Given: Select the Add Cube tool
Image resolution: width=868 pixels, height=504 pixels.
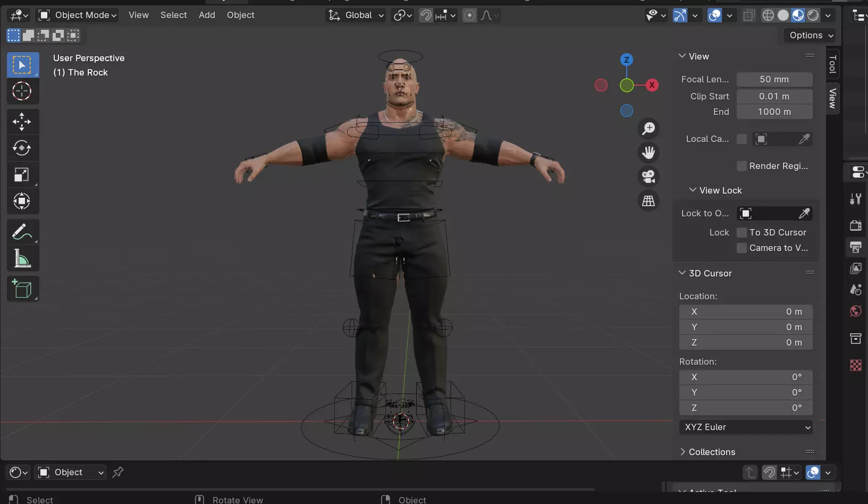Looking at the screenshot, I should tap(22, 289).
